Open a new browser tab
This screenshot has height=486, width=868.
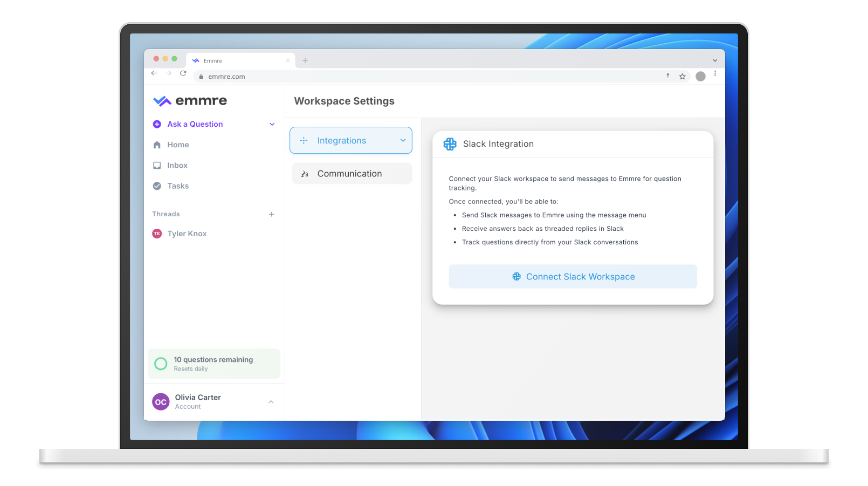point(305,60)
